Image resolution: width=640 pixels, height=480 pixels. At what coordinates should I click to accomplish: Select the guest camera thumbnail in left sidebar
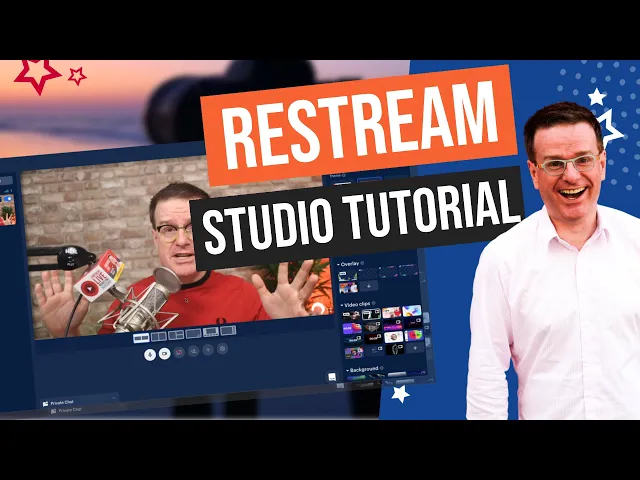(7, 210)
